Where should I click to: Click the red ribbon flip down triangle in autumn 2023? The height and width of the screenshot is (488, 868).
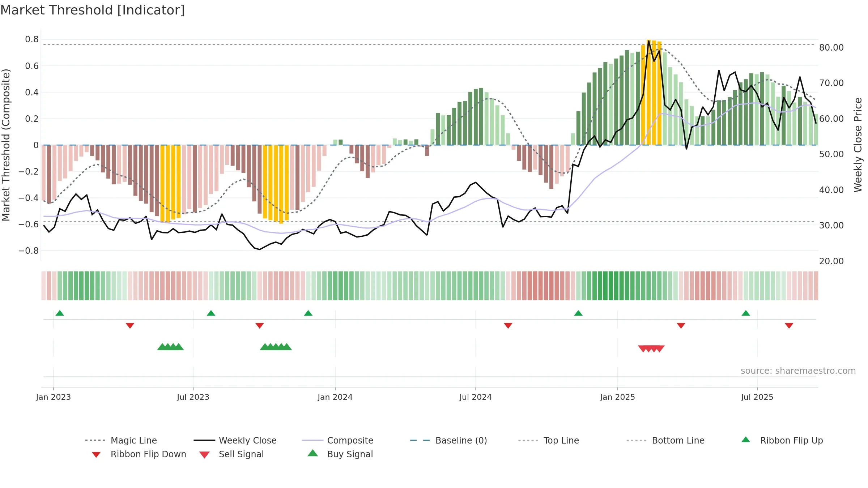click(x=259, y=326)
